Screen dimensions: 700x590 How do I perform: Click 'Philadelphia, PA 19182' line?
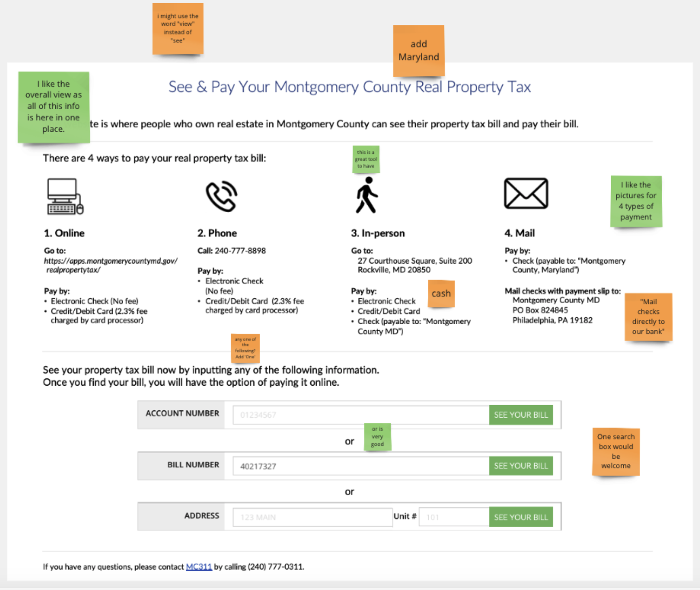tap(552, 320)
